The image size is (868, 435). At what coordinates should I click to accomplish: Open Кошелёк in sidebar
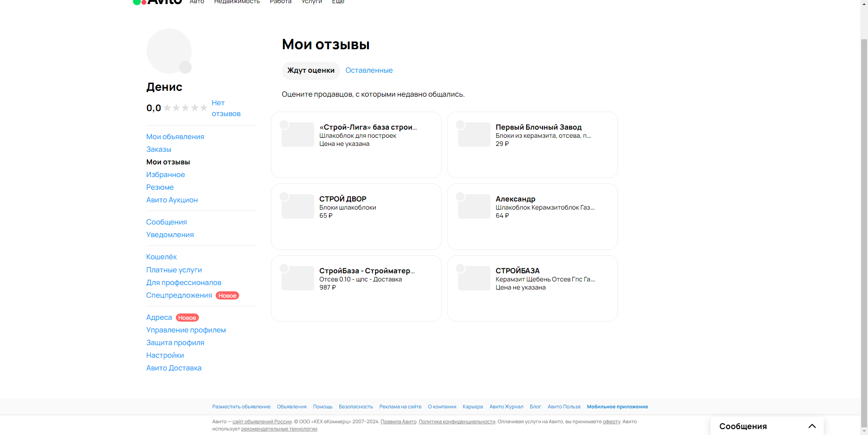[161, 257]
